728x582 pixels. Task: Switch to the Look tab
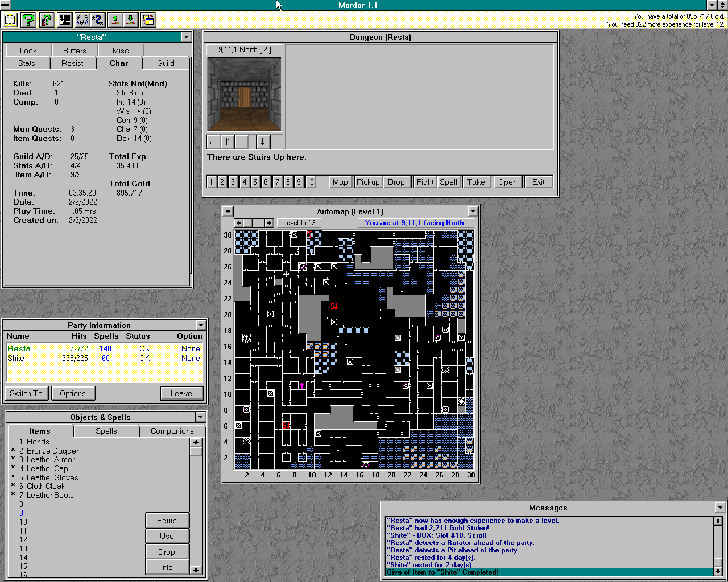[28, 51]
